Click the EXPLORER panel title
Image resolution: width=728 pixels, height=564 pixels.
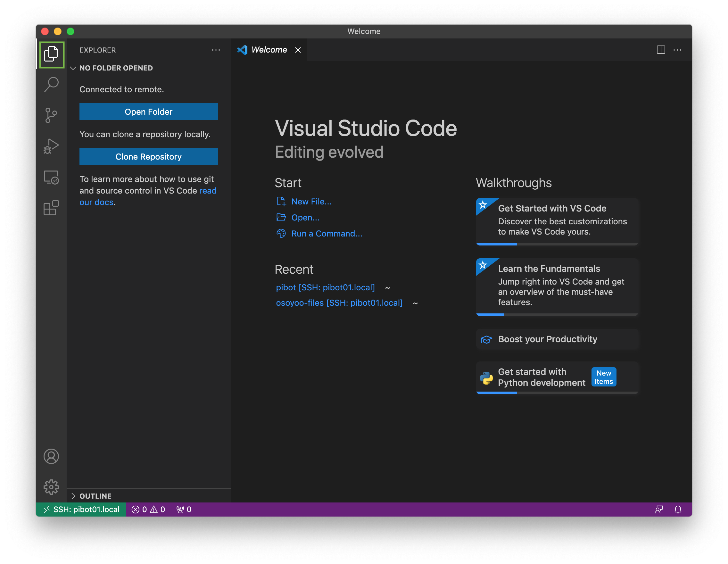coord(98,50)
